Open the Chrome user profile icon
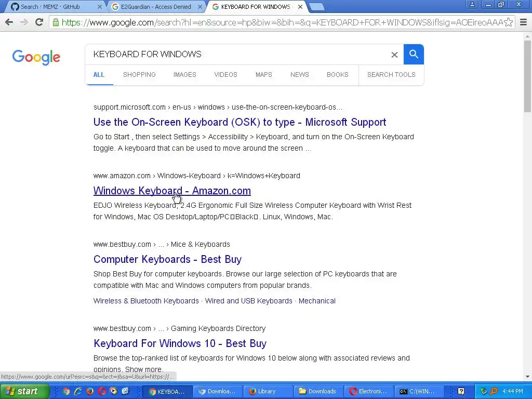Screen dimensions: 532x399 tap(472, 5)
